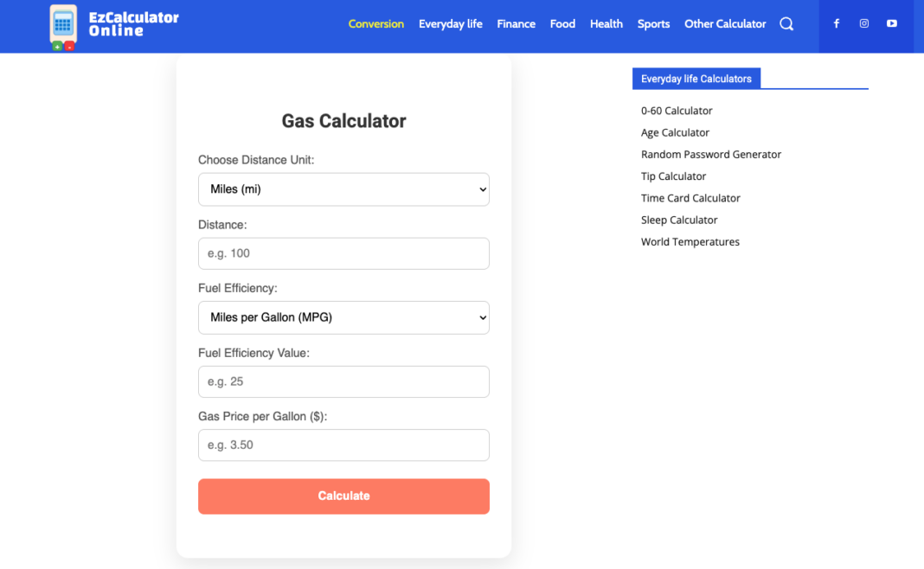Open the Tip Calculator link
Image resolution: width=924 pixels, height=569 pixels.
pos(673,176)
